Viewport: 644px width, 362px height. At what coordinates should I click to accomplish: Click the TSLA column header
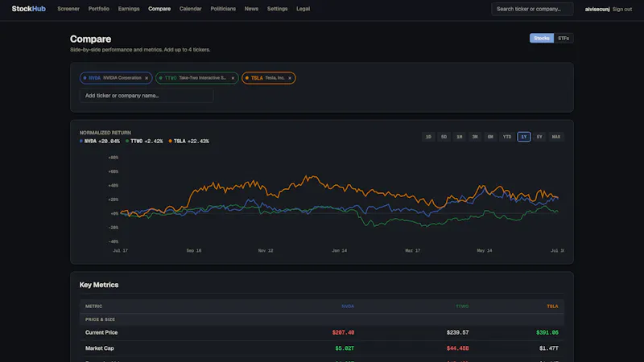(x=552, y=306)
